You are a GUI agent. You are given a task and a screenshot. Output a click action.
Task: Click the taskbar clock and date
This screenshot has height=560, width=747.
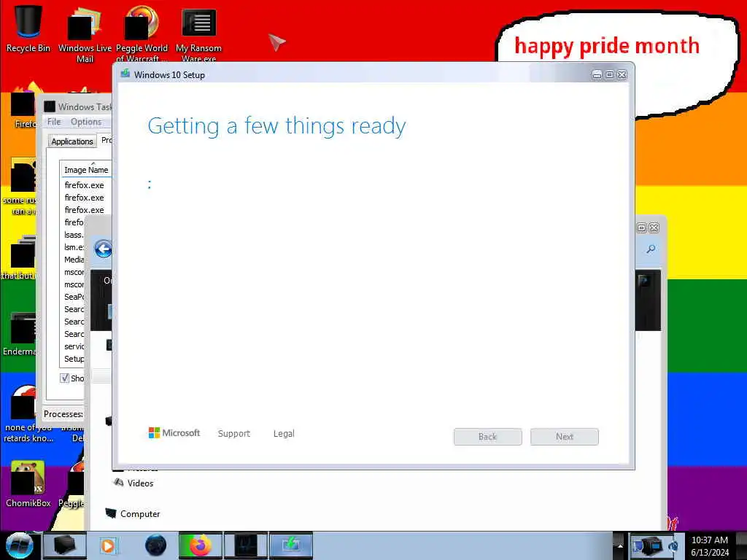(x=710, y=546)
